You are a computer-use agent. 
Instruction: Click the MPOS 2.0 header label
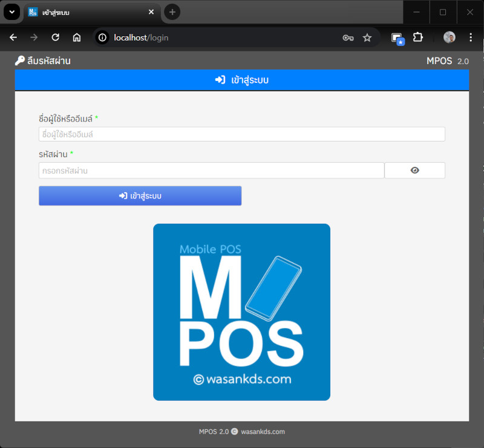(447, 61)
